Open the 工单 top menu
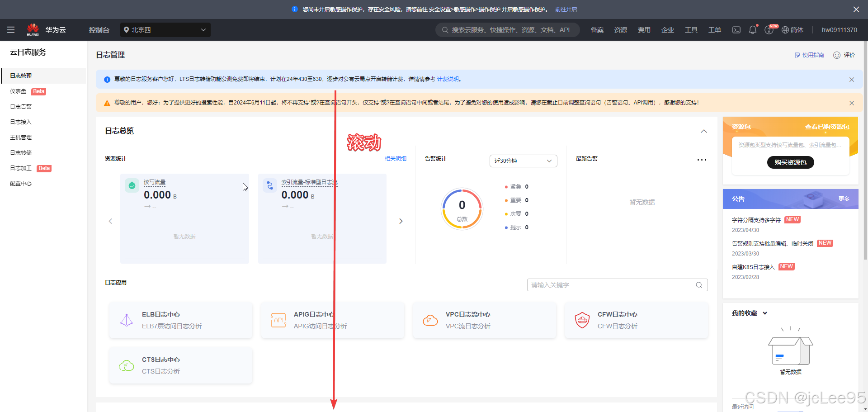The width and height of the screenshot is (868, 412). pyautogui.click(x=715, y=30)
